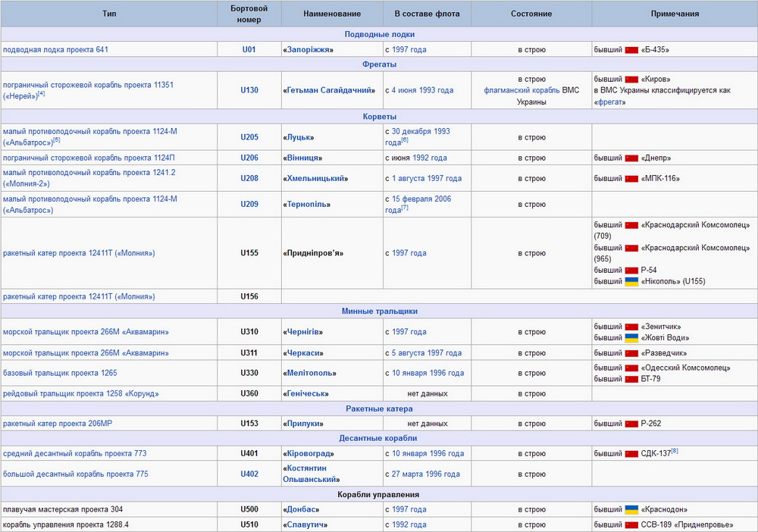758x532 pixels.
Task: Follow the U209 hull number link
Action: (x=249, y=205)
